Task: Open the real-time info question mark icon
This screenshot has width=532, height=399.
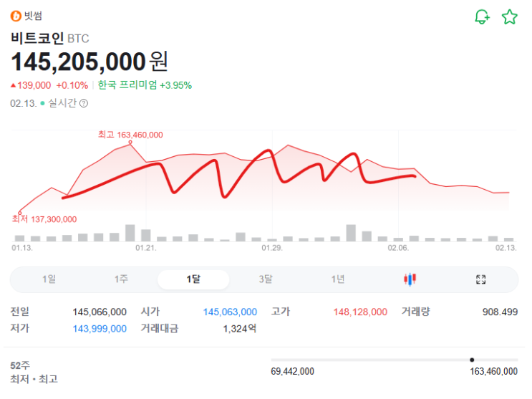Action: point(84,103)
